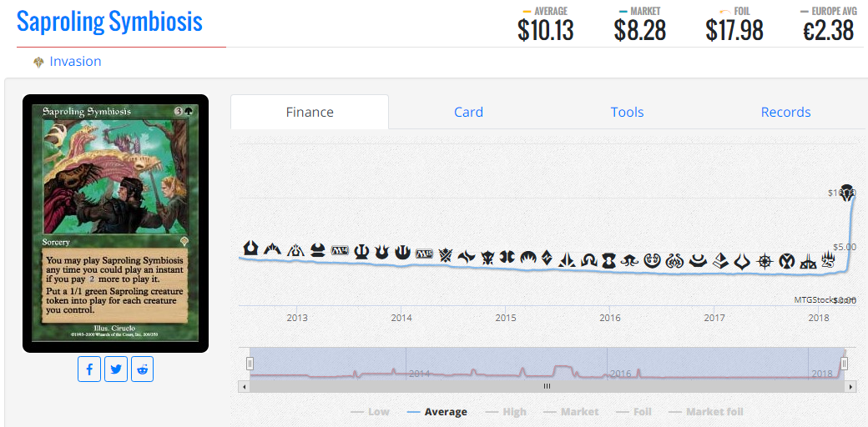Toggle the High price series
The width and height of the screenshot is (868, 427).
[x=506, y=411]
